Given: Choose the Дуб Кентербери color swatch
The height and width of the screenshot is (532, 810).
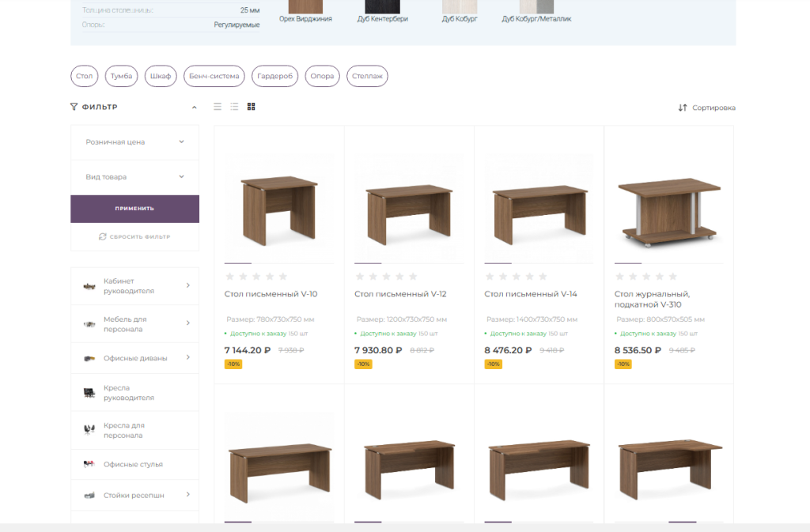Looking at the screenshot, I should pos(383,7).
